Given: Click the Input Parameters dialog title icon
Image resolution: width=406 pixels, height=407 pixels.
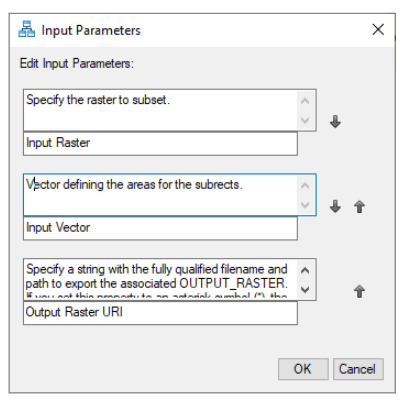Looking at the screenshot, I should tap(27, 29).
